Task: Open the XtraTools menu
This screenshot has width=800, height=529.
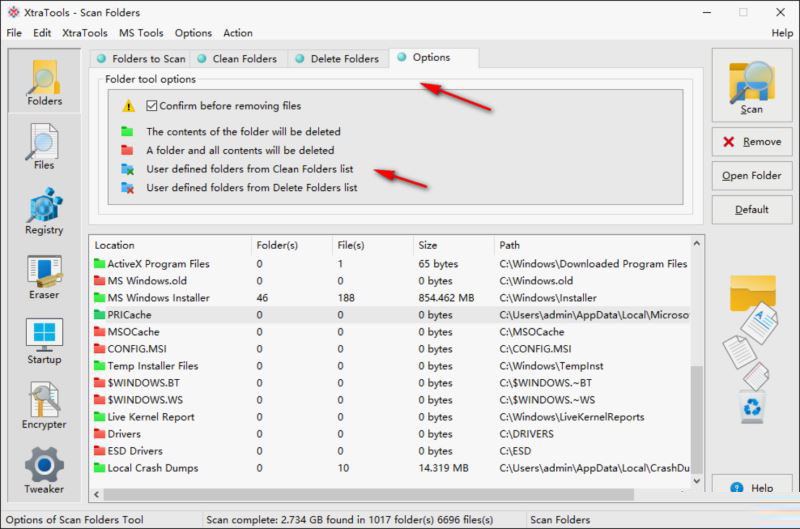Action: [x=85, y=33]
